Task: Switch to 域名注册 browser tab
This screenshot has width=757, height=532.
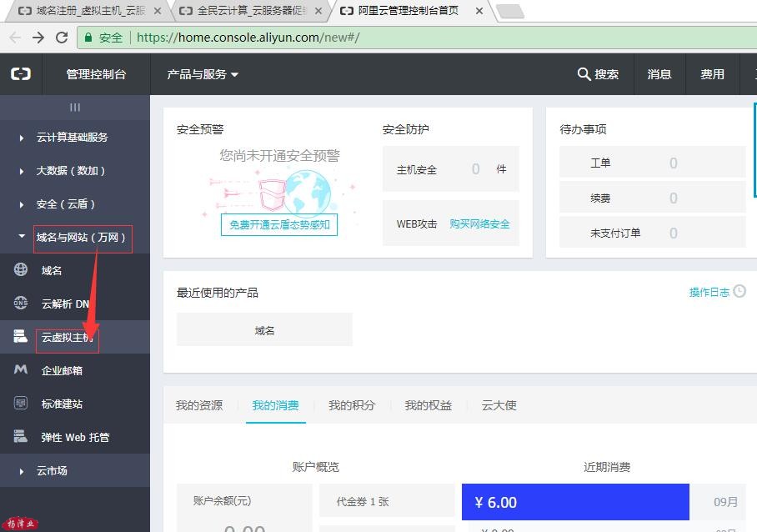Action: [88, 11]
